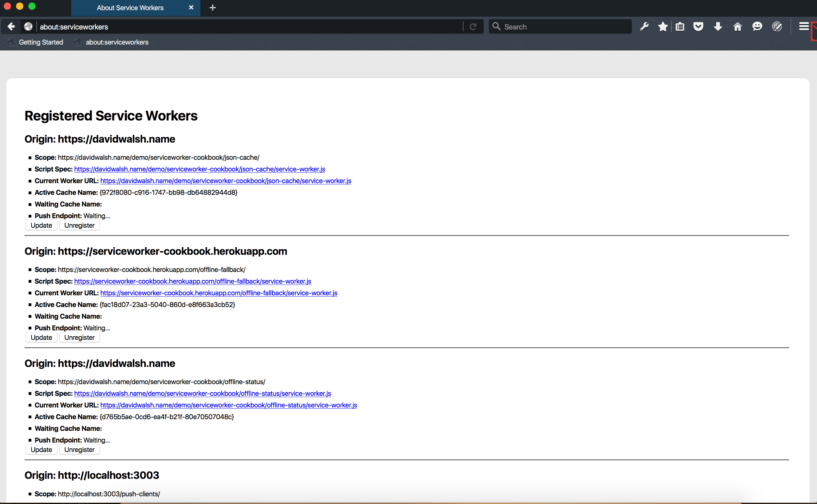817x504 pixels.
Task: Open developer tools wrench icon
Action: coord(644,27)
